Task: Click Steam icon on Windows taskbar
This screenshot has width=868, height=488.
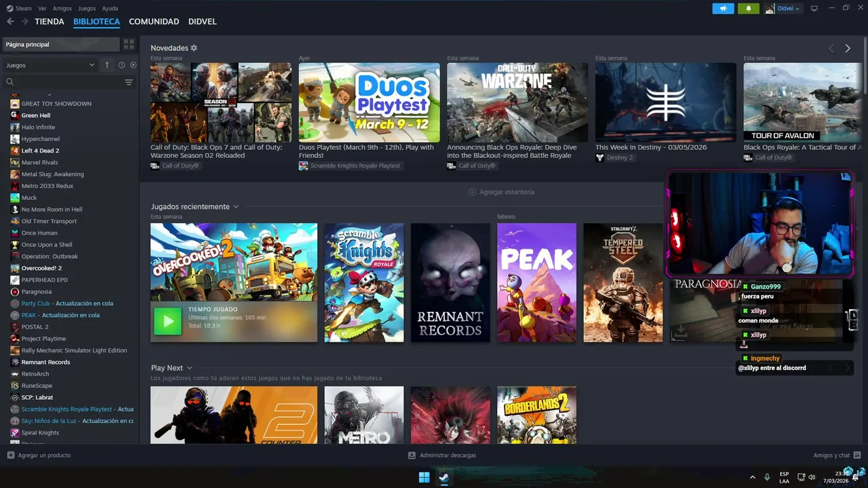Action: click(x=443, y=477)
